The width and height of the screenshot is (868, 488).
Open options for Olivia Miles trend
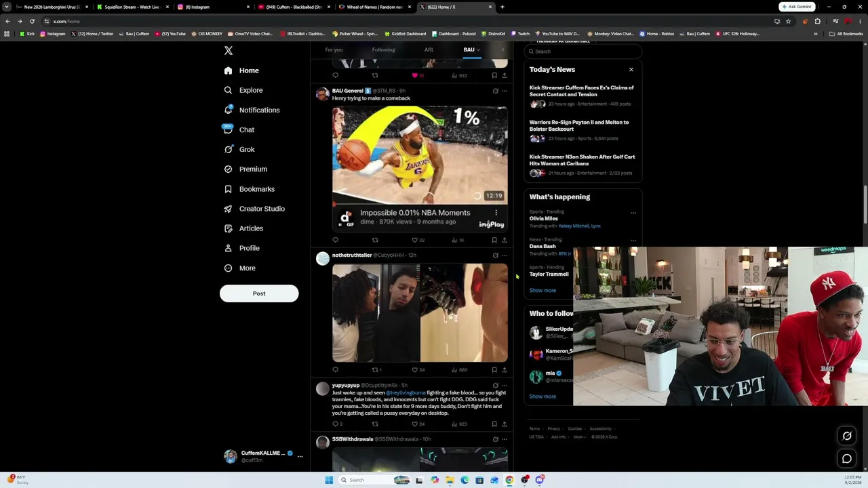633,213
